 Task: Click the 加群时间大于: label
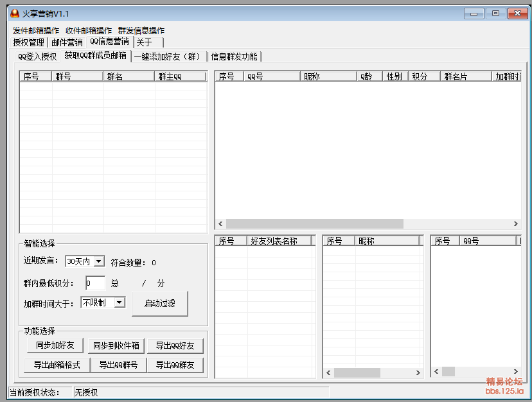coord(49,304)
